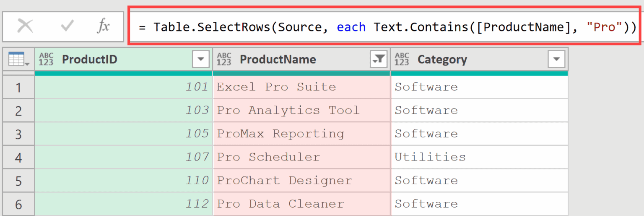Select the Utilities category cell
This screenshot has width=644, height=216.
pyautogui.click(x=479, y=157)
